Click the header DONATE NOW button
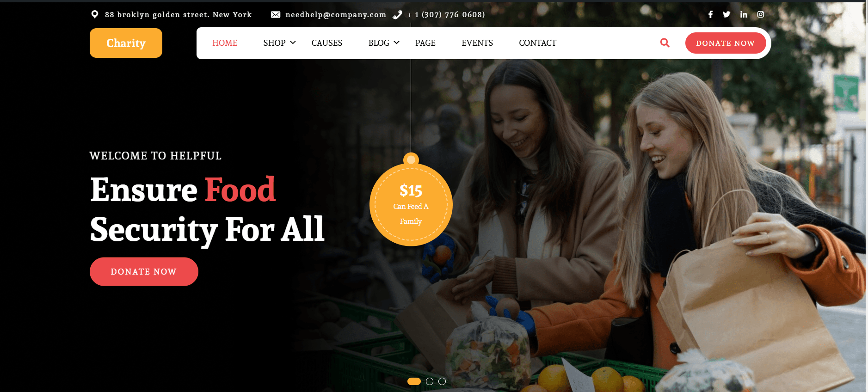Image resolution: width=868 pixels, height=392 pixels. pos(725,43)
